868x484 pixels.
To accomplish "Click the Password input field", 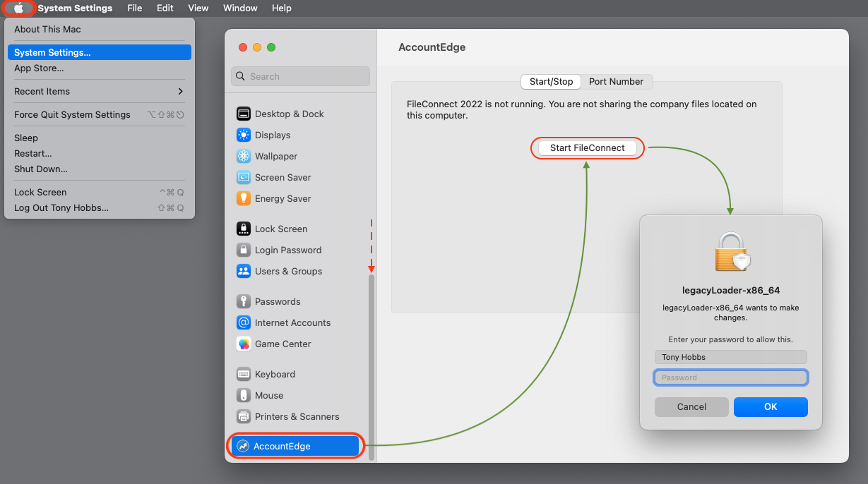I will [730, 377].
